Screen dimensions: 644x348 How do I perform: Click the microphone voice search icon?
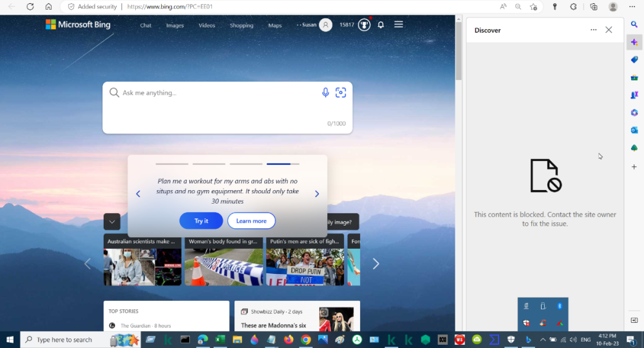pyautogui.click(x=325, y=93)
